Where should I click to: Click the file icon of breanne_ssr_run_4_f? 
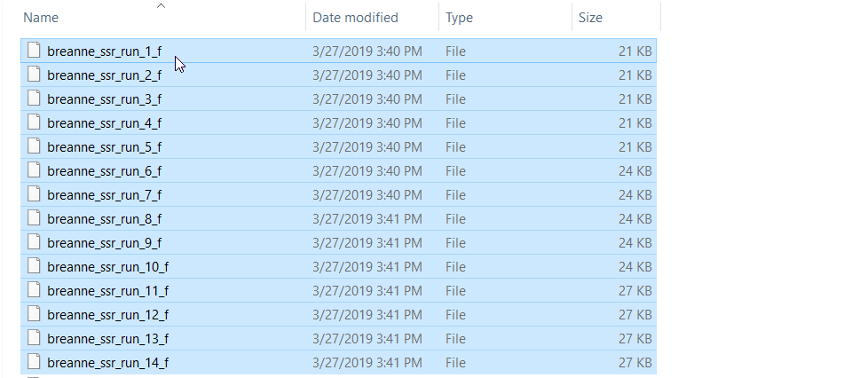coord(35,122)
